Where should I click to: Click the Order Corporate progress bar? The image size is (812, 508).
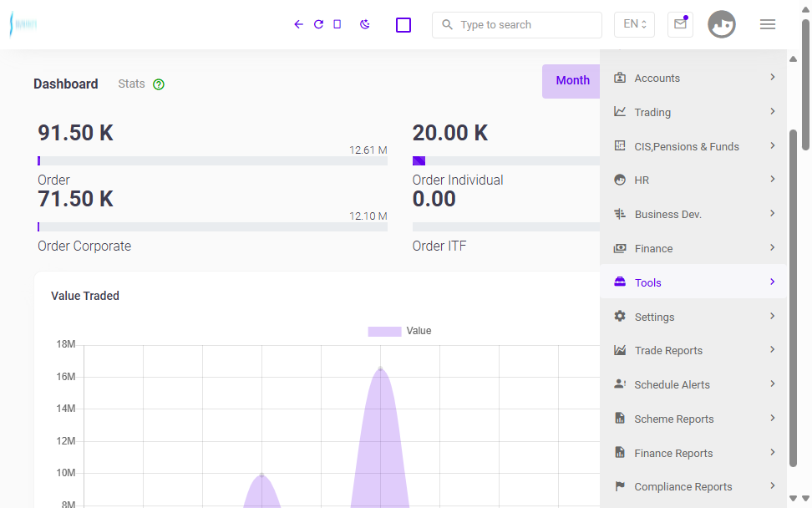212,226
